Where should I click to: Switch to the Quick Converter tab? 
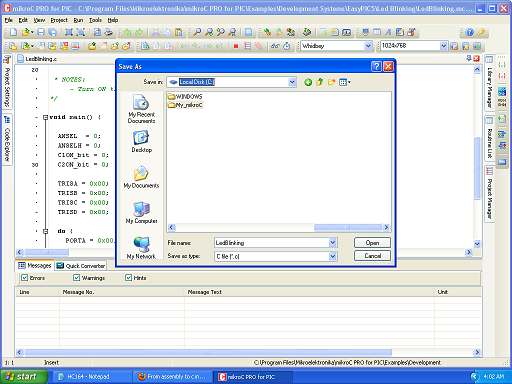pos(81,266)
